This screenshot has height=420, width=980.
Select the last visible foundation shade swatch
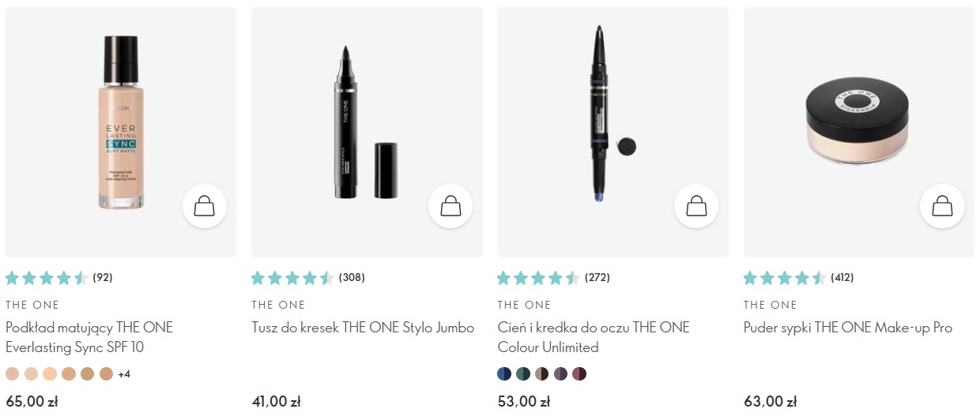pyautogui.click(x=107, y=373)
